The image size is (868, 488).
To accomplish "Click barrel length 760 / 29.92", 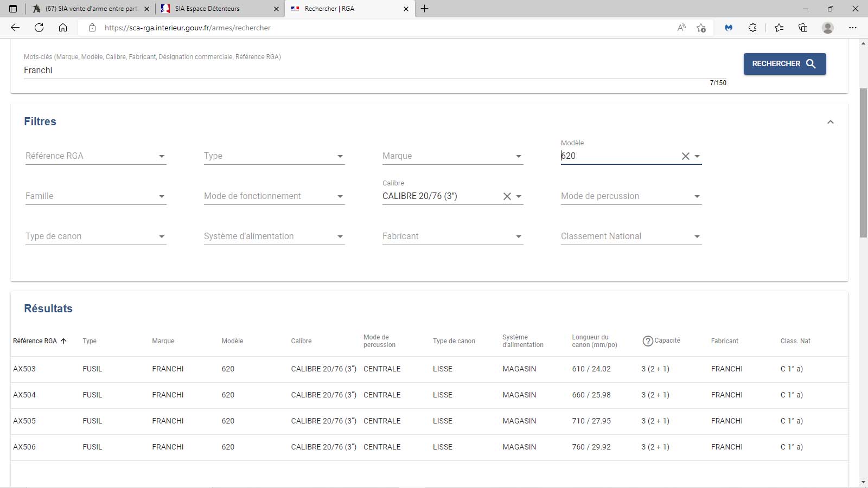I will 591,447.
